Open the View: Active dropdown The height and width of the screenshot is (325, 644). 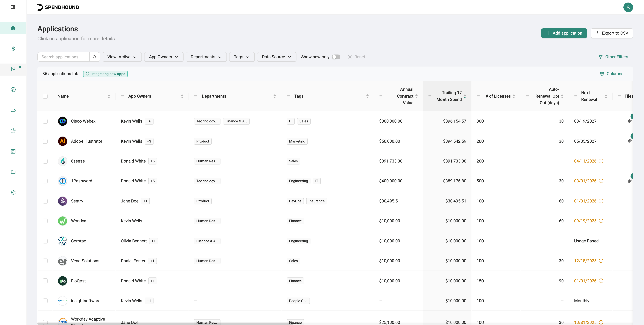(x=122, y=57)
